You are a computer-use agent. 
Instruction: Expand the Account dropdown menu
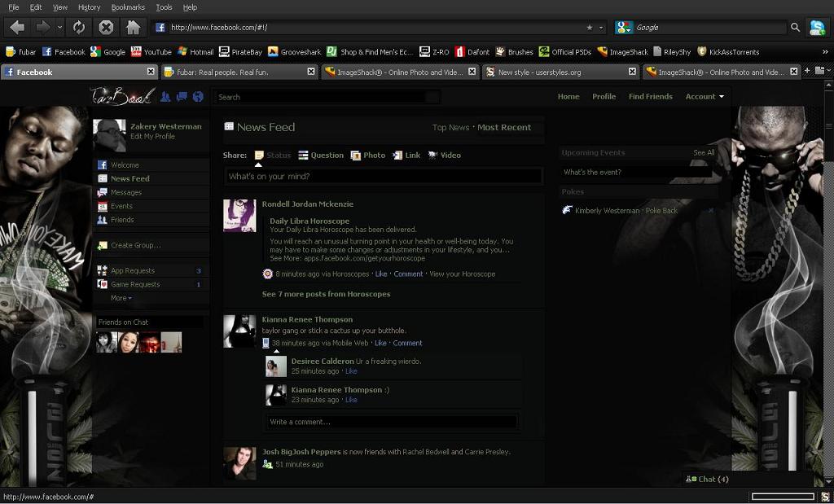pos(705,96)
